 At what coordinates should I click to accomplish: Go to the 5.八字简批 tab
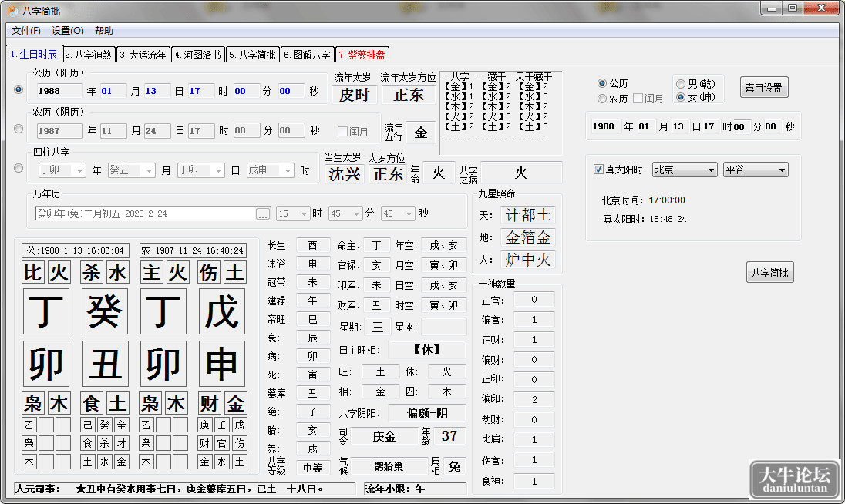click(253, 55)
